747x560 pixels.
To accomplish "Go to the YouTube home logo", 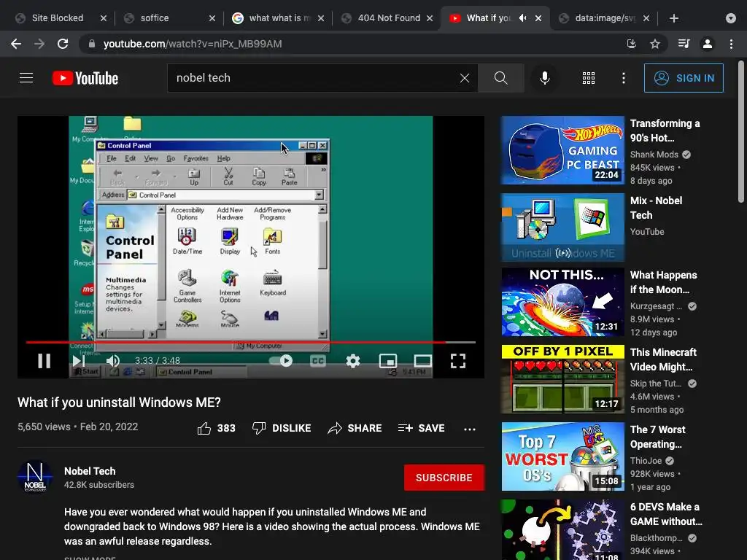I will point(85,78).
